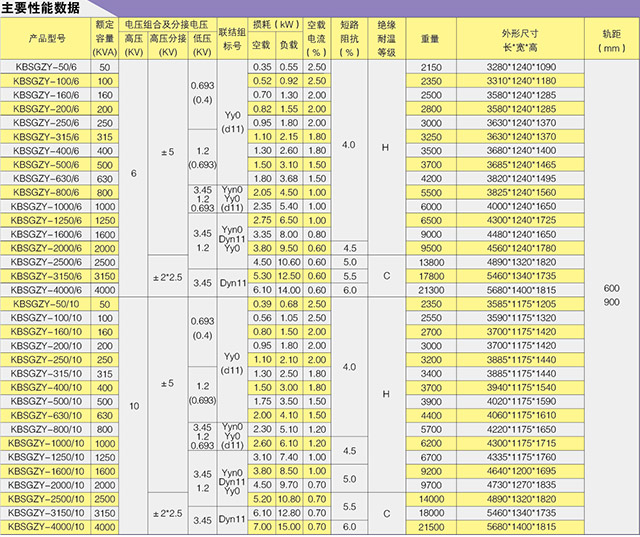Image resolution: width=640 pixels, height=537 pixels.
Task: Select the 主要性能数据 title text
Action: tap(40, 8)
